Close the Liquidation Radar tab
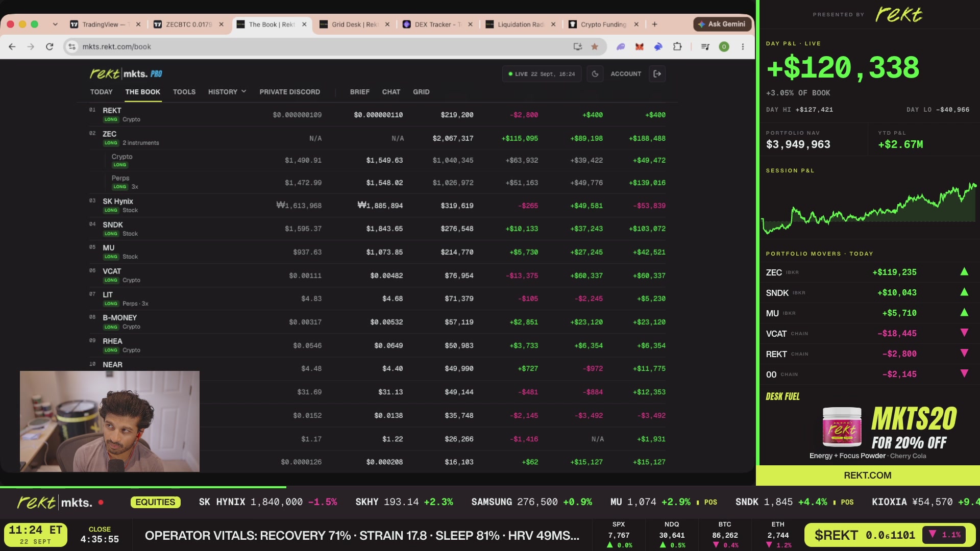980x551 pixels. tap(553, 24)
